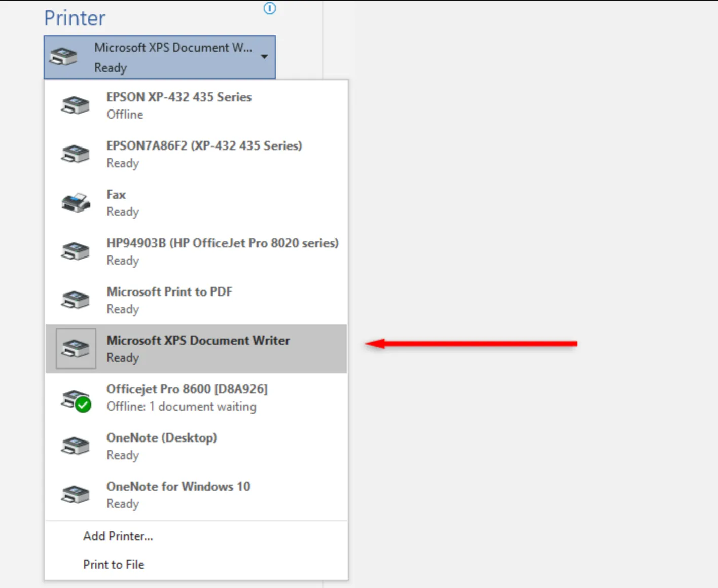
Task: Select the HP94903B printer entry
Action: point(222,251)
